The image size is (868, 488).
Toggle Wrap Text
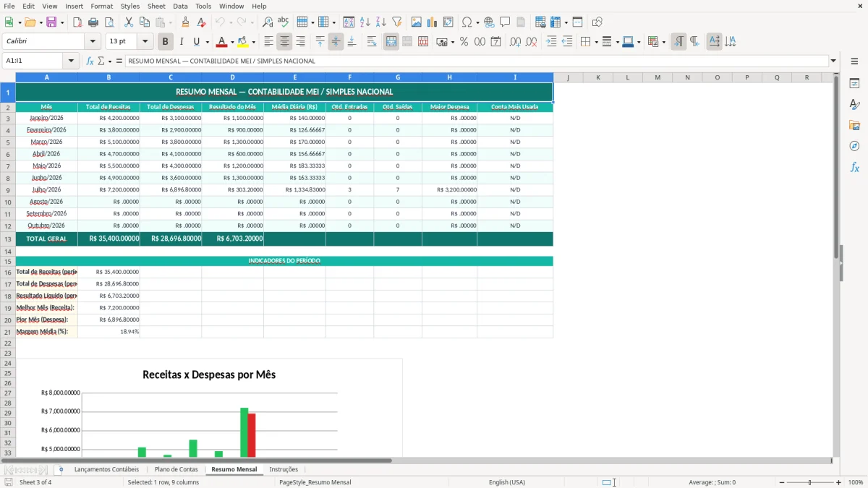point(372,42)
